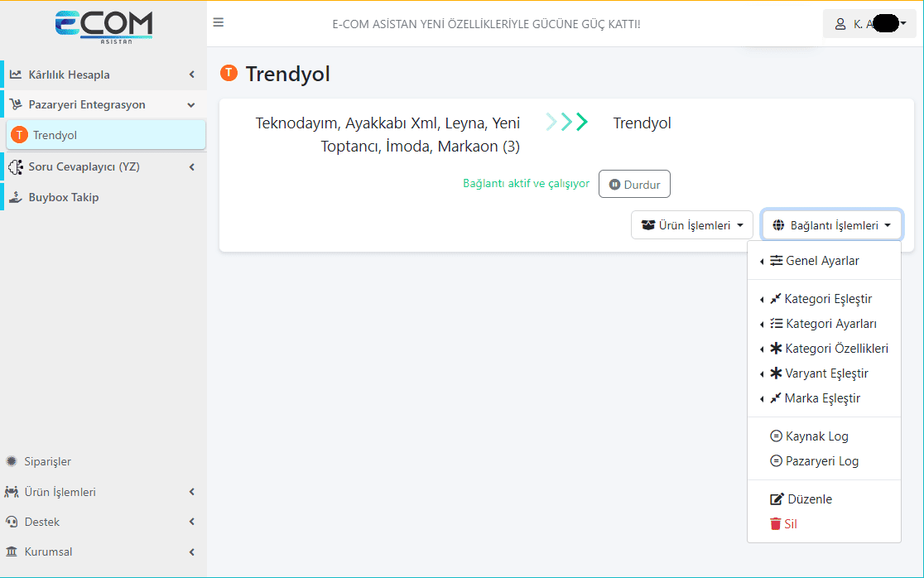Expand the Destek chevron
924x578 pixels.
pos(191,522)
